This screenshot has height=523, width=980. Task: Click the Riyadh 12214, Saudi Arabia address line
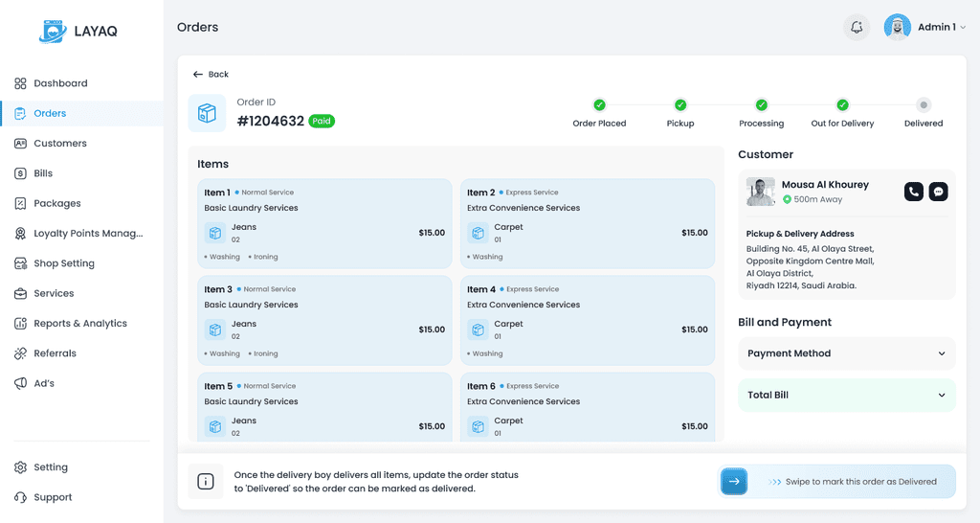click(x=801, y=285)
